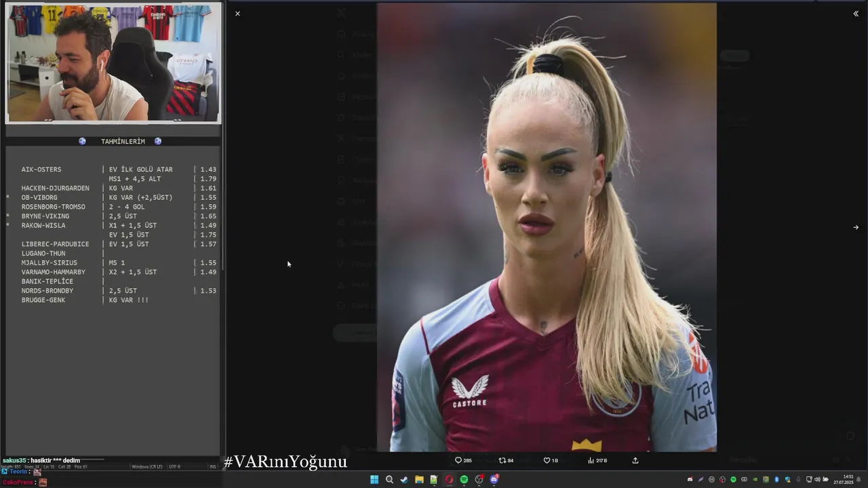The height and width of the screenshot is (488, 868).
Task: Click the 1.57 odds value
Action: (208, 244)
